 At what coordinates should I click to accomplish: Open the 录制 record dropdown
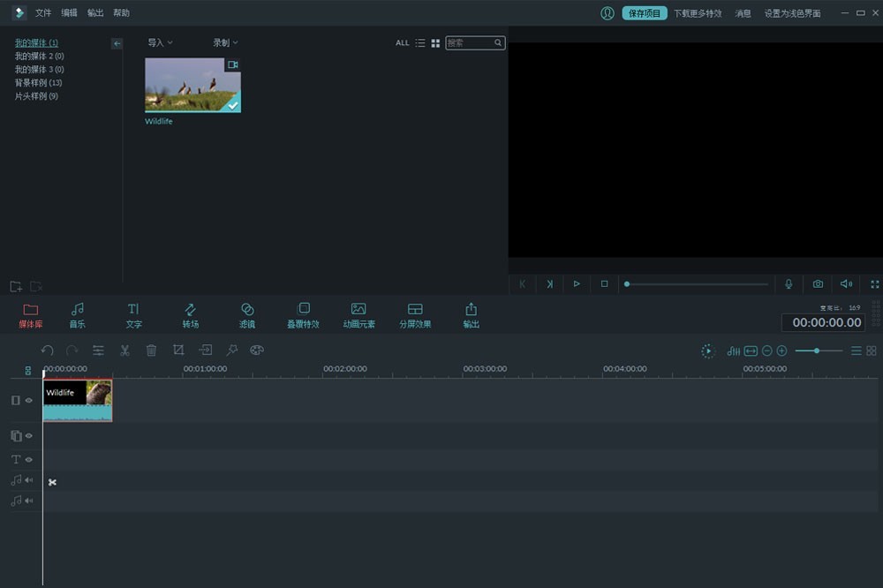point(225,42)
